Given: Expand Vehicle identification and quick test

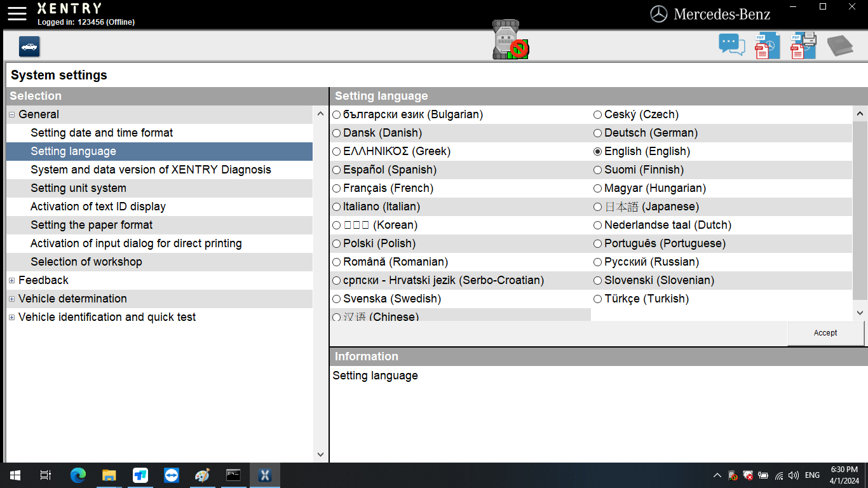Looking at the screenshot, I should 12,318.
